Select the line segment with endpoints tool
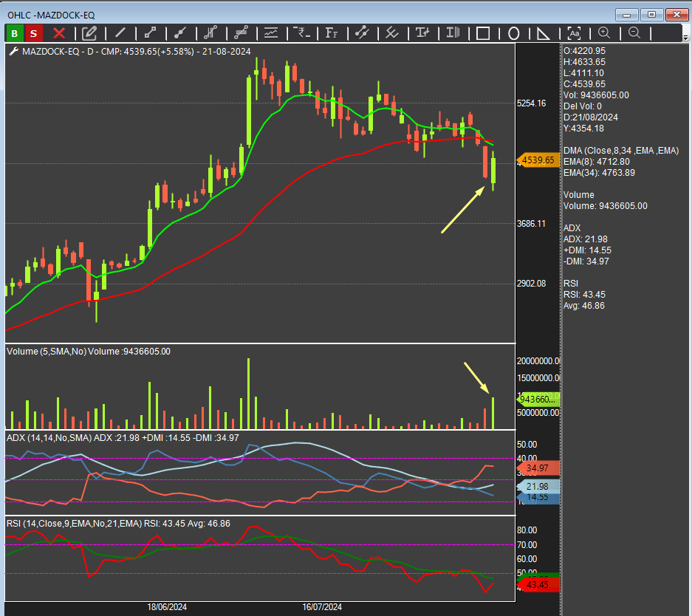Screen dimensions: 692x616 tap(150, 33)
